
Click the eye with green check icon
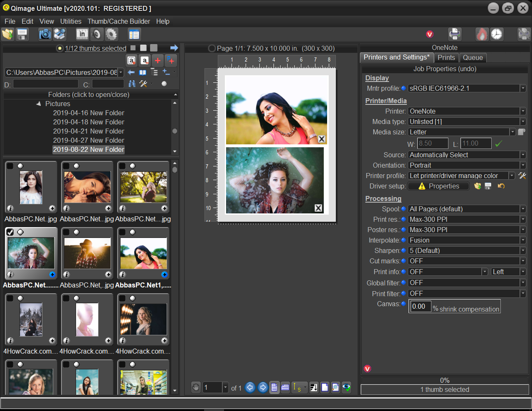tap(347, 387)
